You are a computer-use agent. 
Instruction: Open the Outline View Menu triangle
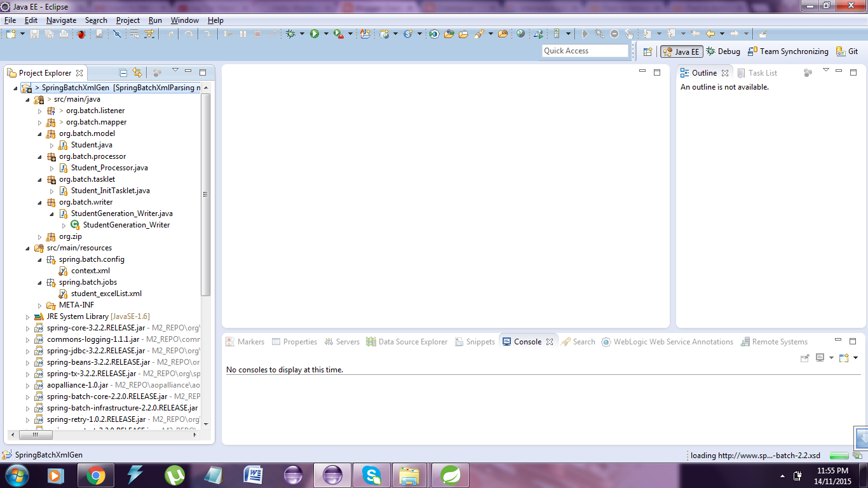[x=826, y=71]
